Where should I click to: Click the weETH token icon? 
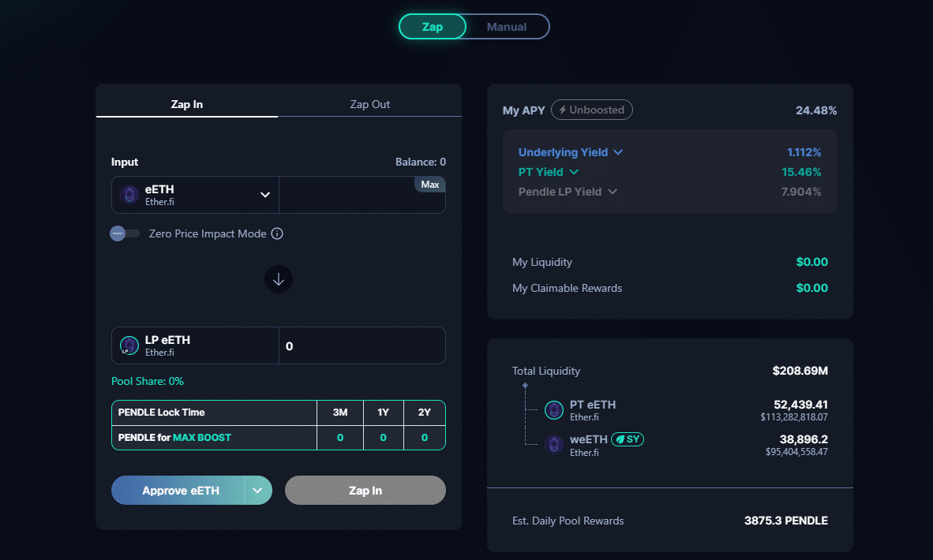click(553, 445)
